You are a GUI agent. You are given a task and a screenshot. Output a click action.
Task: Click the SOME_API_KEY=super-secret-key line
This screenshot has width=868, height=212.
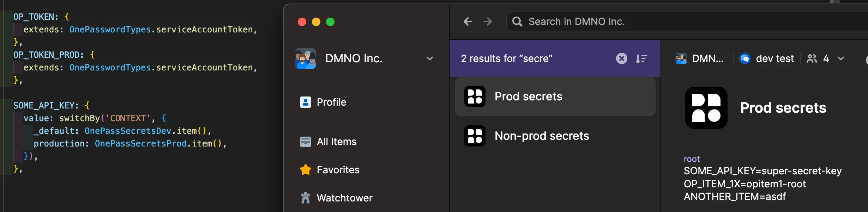(x=763, y=171)
